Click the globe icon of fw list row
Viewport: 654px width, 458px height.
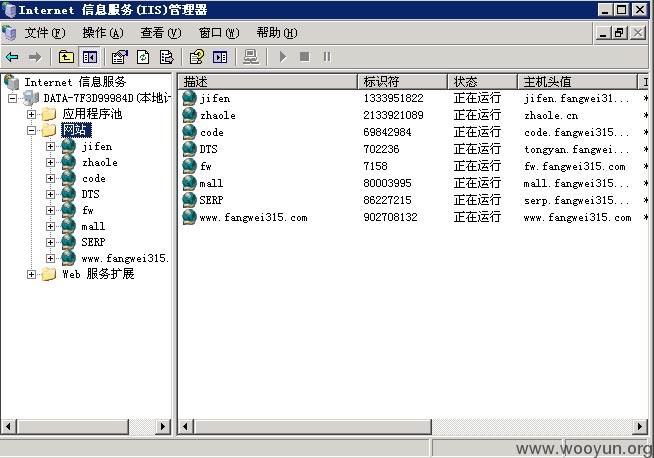pyautogui.click(x=189, y=166)
